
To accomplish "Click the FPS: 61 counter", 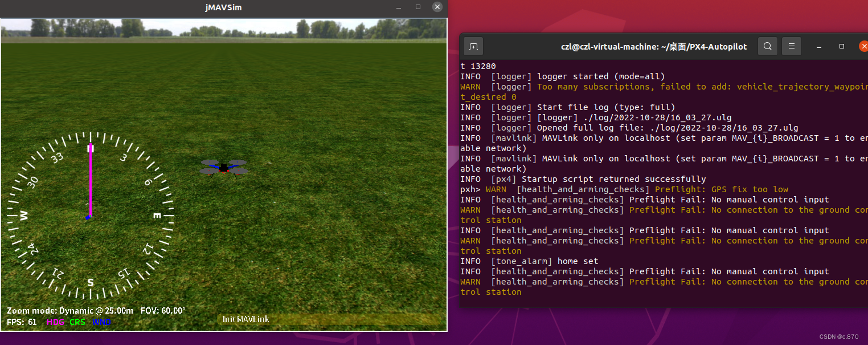I will pyautogui.click(x=22, y=322).
